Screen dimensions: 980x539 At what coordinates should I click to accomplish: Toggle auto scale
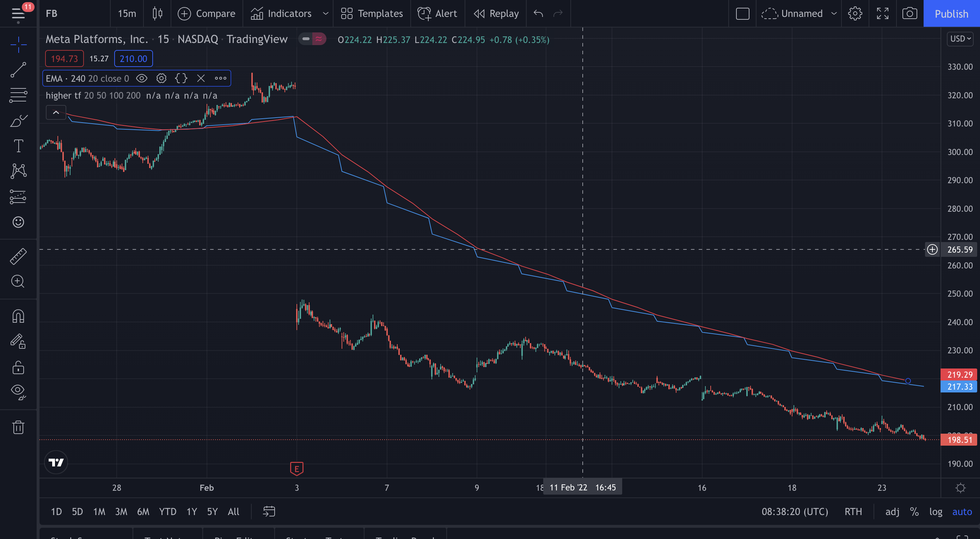click(x=962, y=512)
